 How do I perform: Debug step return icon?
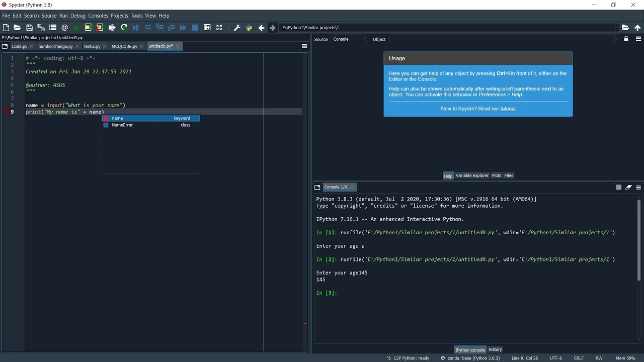[172, 28]
